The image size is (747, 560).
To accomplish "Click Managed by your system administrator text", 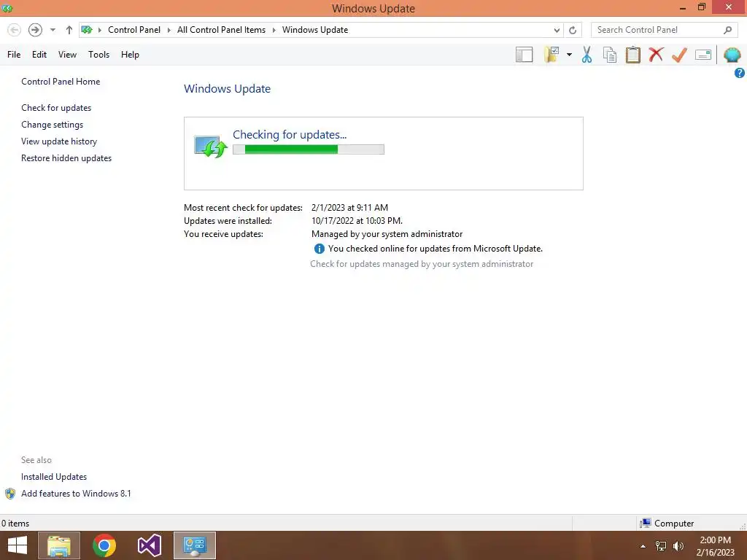I will [x=387, y=234].
